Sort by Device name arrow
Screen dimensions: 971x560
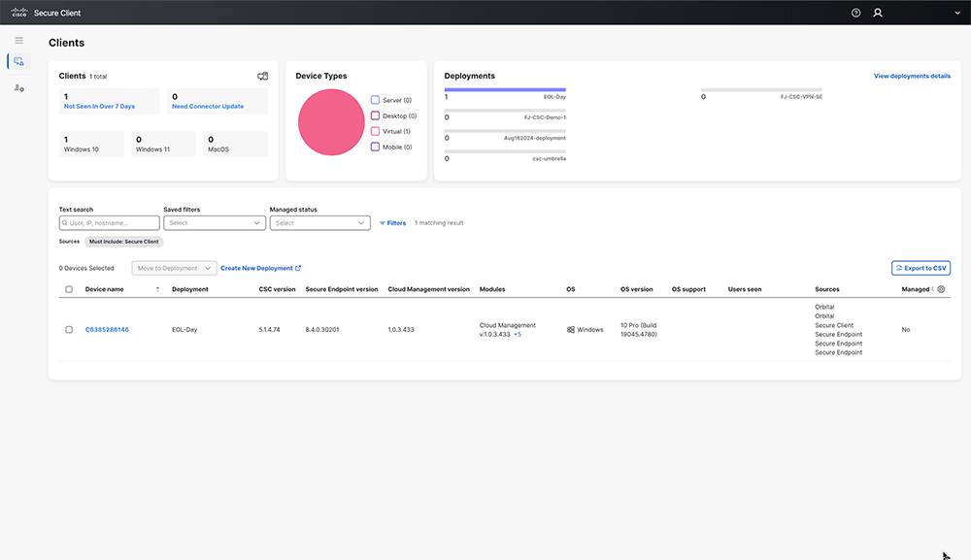coord(157,289)
